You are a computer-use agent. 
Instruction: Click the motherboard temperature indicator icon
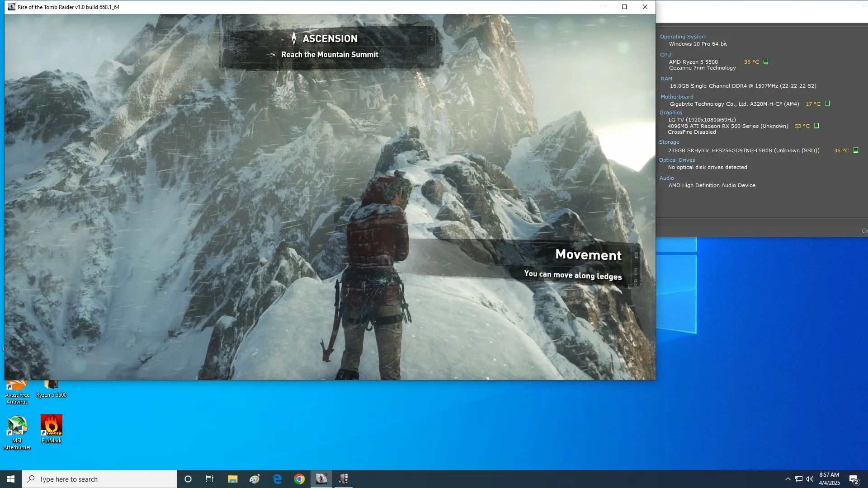coord(827,103)
